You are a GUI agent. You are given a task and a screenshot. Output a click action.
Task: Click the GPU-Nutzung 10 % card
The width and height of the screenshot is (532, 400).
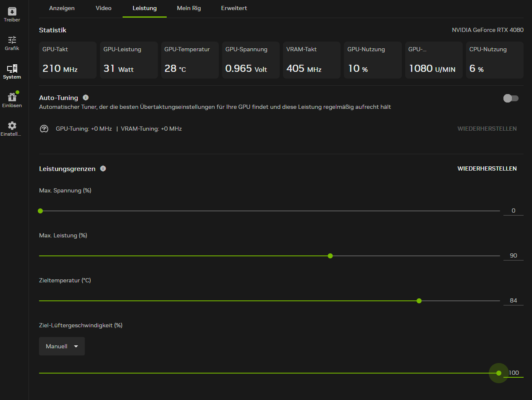(373, 60)
